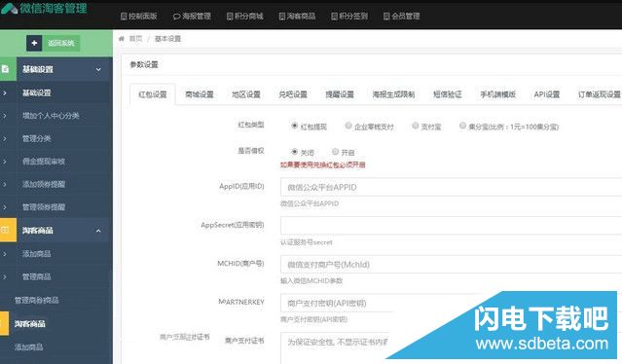Open 基础设置 sub-item in the sidebar

point(36,92)
